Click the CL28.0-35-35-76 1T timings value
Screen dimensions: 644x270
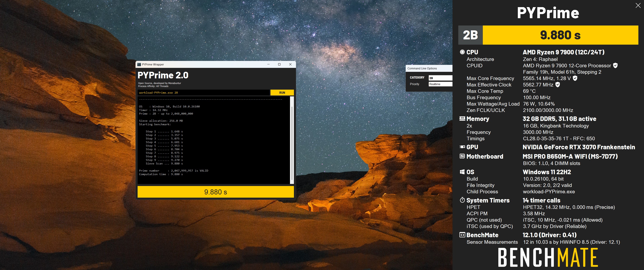point(559,139)
